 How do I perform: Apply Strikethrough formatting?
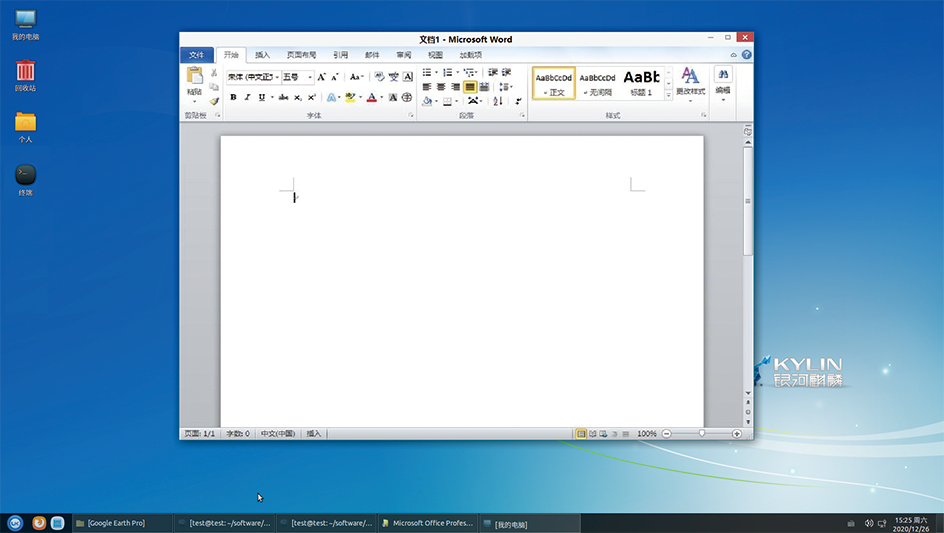coord(283,97)
